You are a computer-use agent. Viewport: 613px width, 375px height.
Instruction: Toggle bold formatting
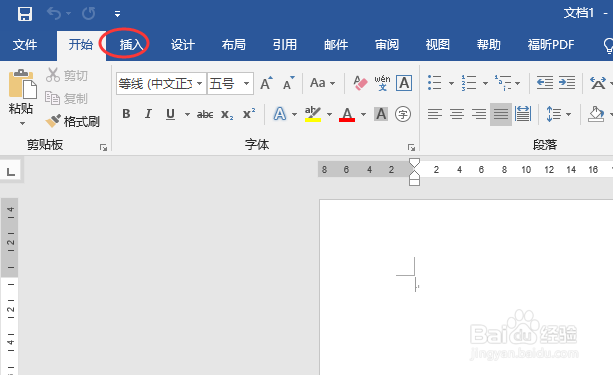pyautogui.click(x=126, y=114)
